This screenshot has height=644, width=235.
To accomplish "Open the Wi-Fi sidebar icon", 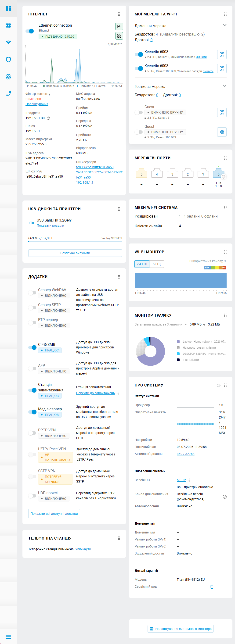I will click(x=8, y=43).
